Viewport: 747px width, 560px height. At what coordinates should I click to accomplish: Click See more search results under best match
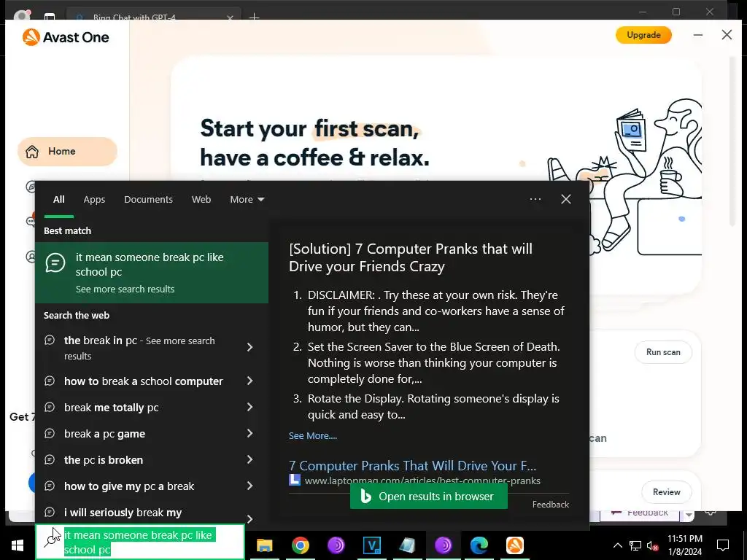125,289
